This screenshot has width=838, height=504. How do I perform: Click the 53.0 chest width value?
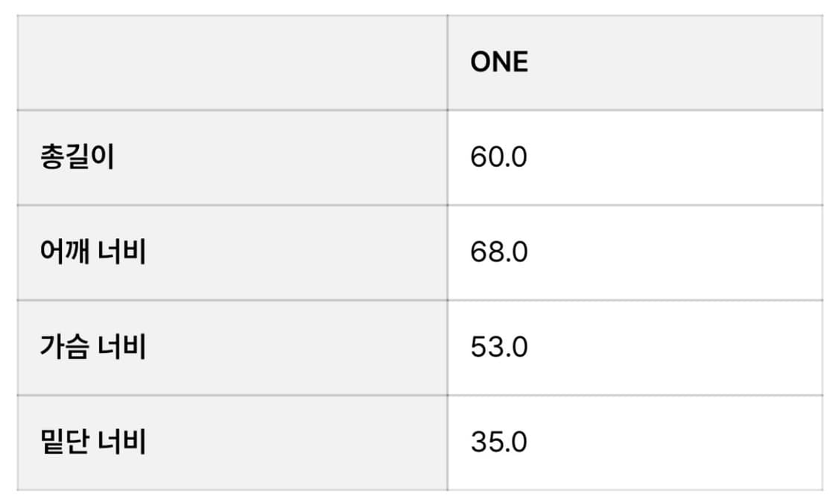tap(498, 348)
